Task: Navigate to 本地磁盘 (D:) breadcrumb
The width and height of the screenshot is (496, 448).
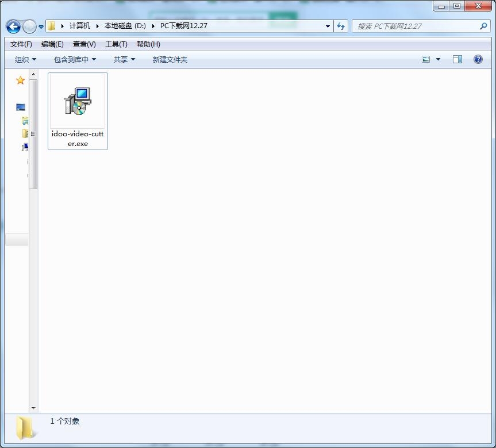Action: coord(125,26)
